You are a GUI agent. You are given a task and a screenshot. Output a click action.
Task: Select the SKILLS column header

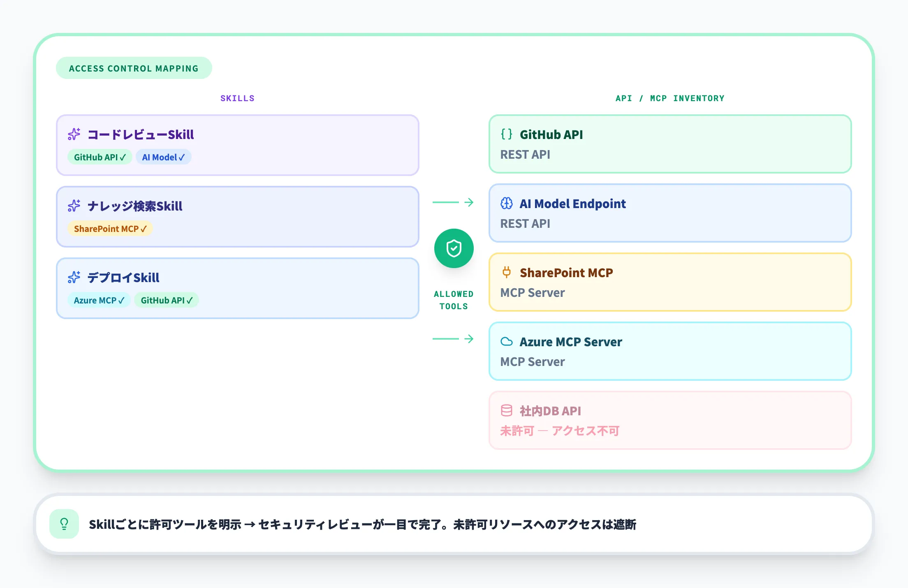click(237, 98)
